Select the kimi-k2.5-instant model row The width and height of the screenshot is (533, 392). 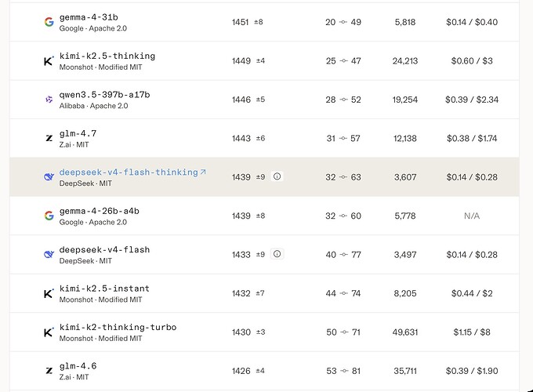click(264, 293)
